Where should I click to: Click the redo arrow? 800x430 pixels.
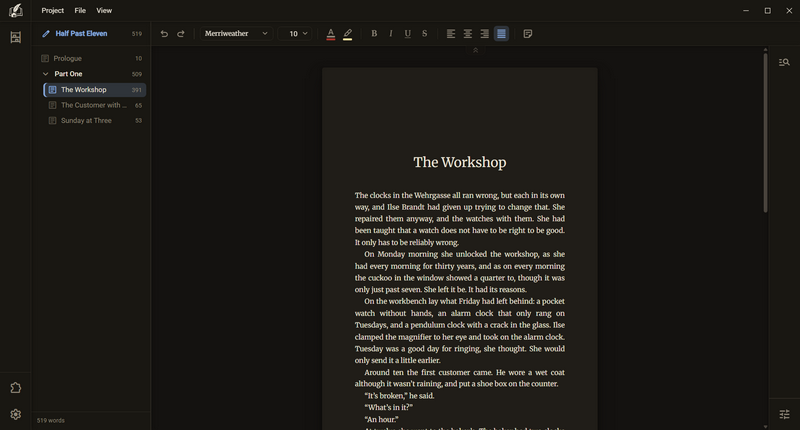[181, 34]
